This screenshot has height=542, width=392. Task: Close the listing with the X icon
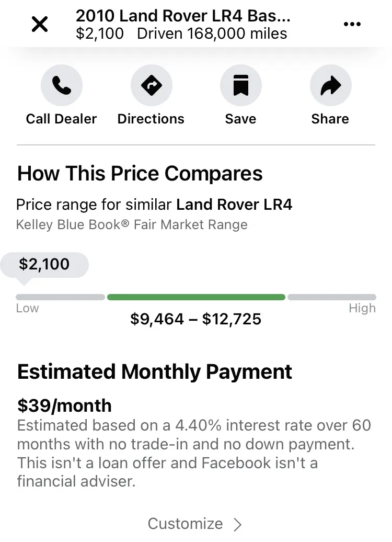40,25
